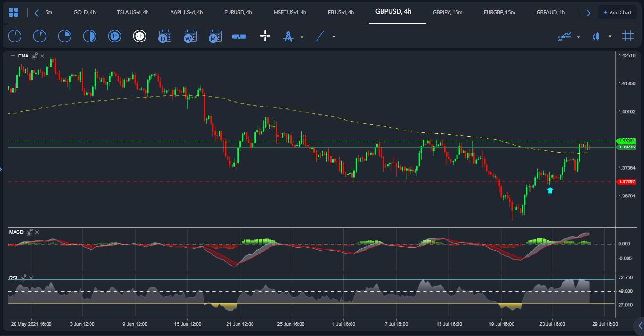Click the grid layout icon top left
The image size is (644, 336).
click(x=14, y=12)
